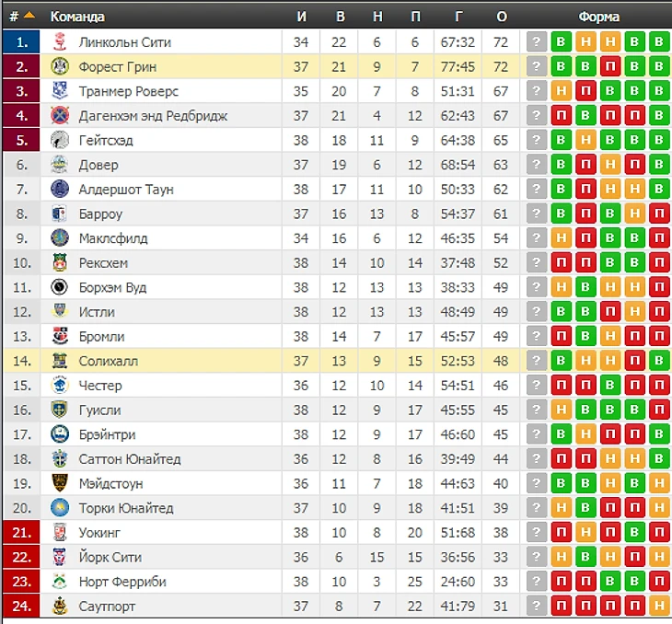Click the Lincoln City club crest icon
The image size is (672, 624).
pyautogui.click(x=60, y=42)
